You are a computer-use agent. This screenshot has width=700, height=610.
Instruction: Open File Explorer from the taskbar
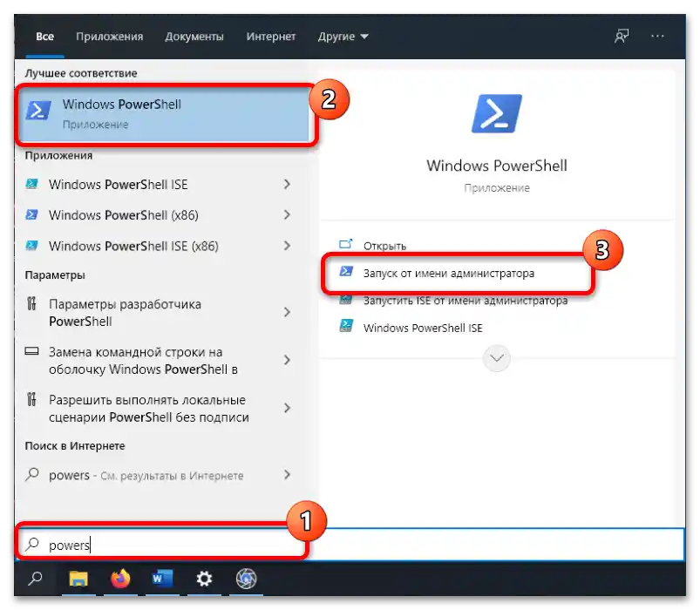[x=78, y=579]
